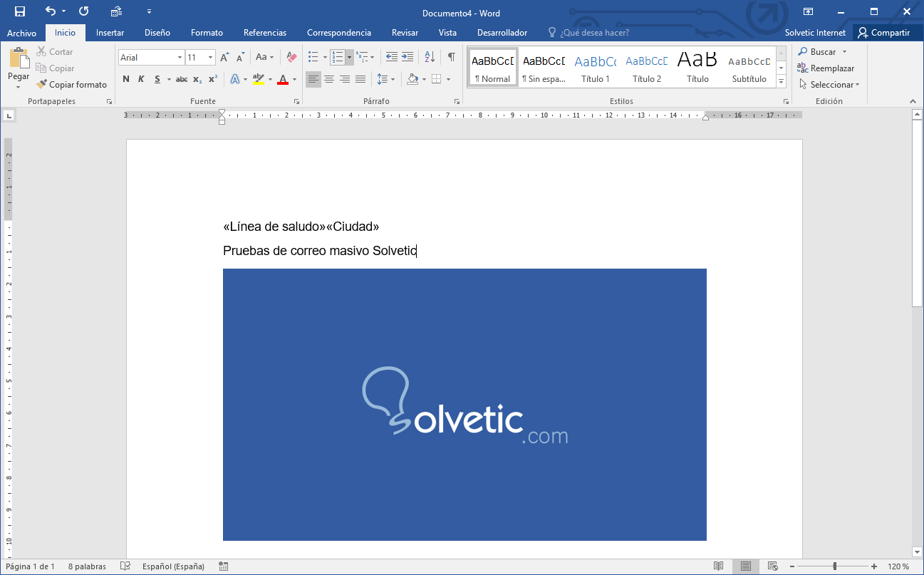924x575 pixels.
Task: Open the font color dropdown arrow
Action: click(x=294, y=79)
